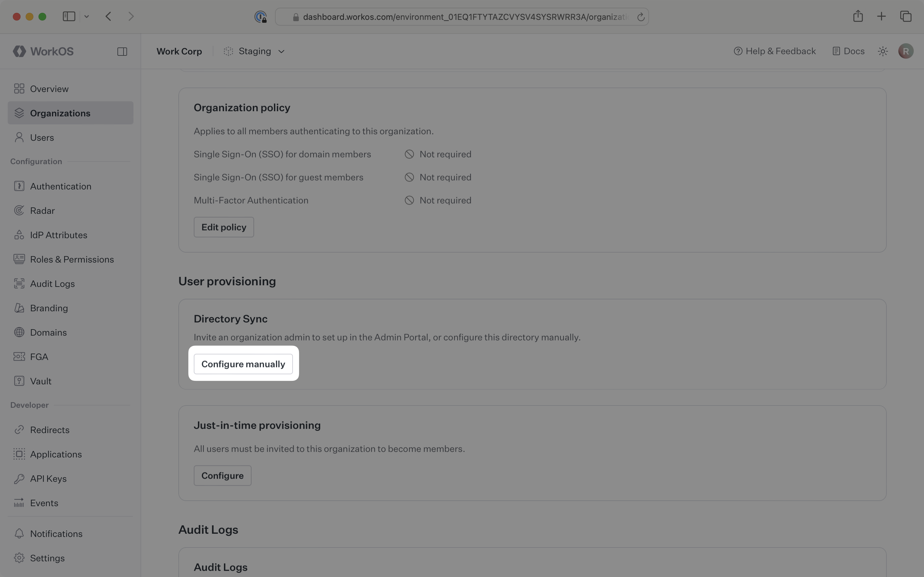924x577 pixels.
Task: Reload the page in Safari
Action: [641, 17]
